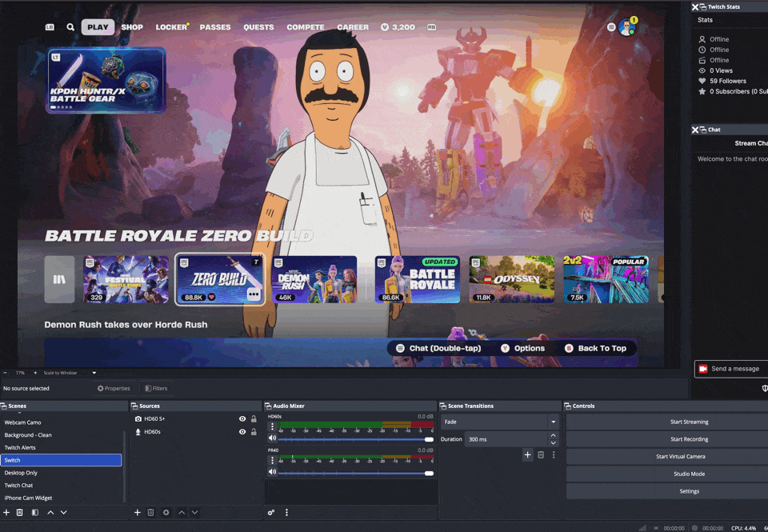Screen dimensions: 768x532
Task: Hide the HD60 S+ source
Action: pyautogui.click(x=242, y=418)
